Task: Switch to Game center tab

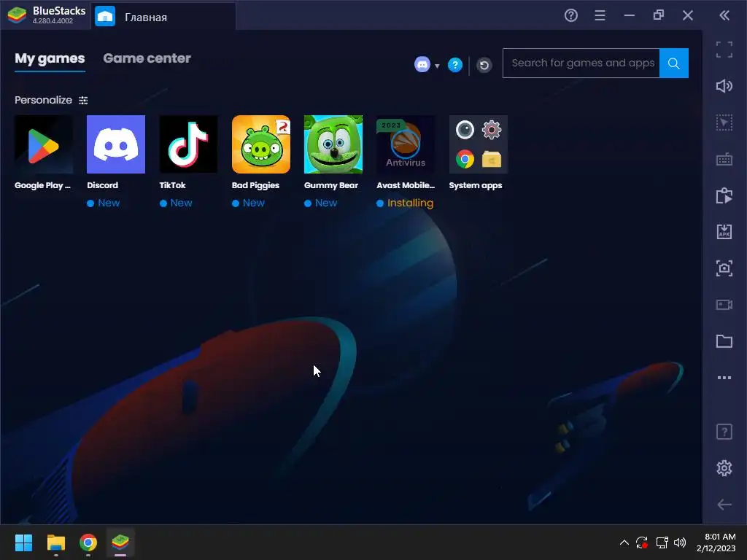Action: click(147, 58)
